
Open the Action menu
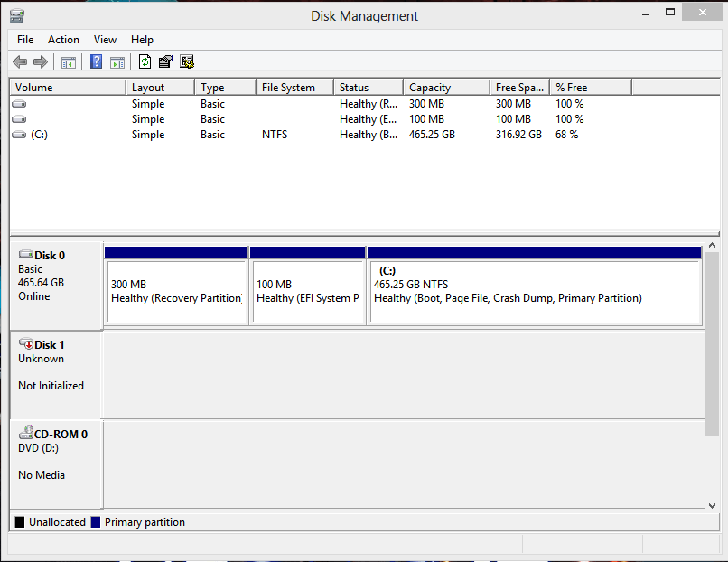(63, 40)
